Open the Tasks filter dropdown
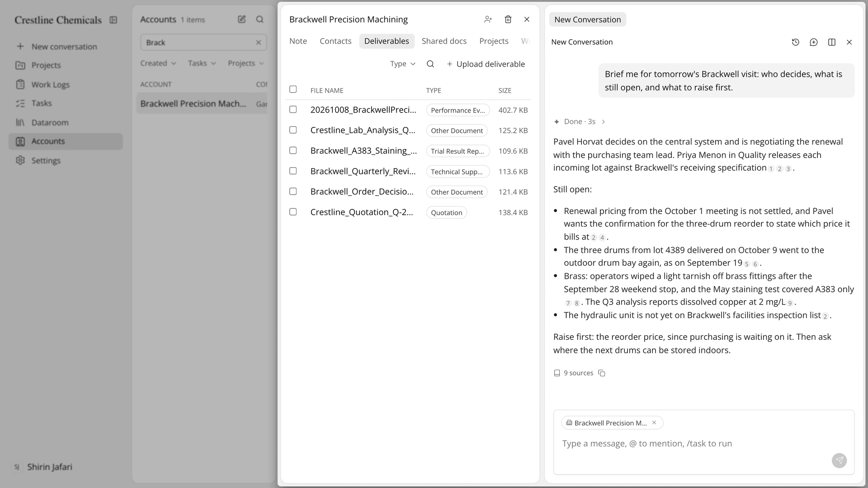This screenshot has height=488, width=868. point(202,63)
